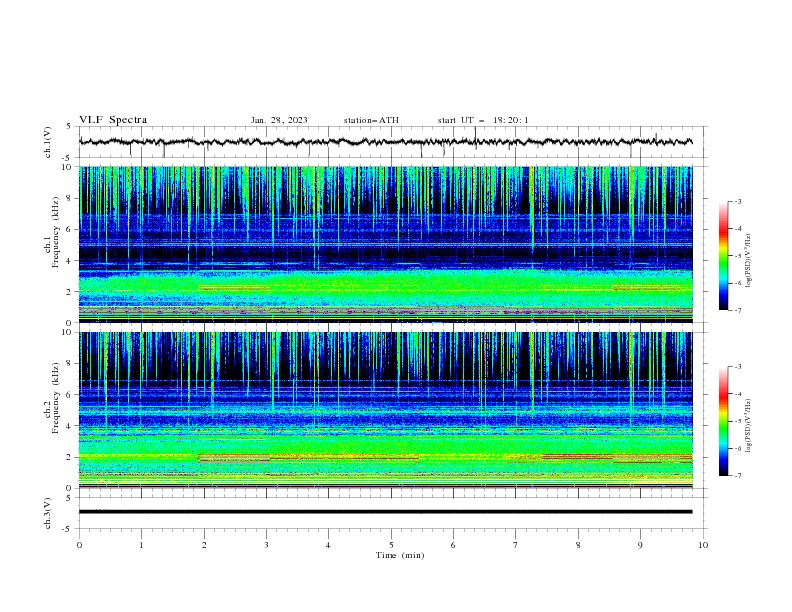Click the ch.1 voltage waveform trace
The width and height of the screenshot is (792, 612).
[x=386, y=142]
